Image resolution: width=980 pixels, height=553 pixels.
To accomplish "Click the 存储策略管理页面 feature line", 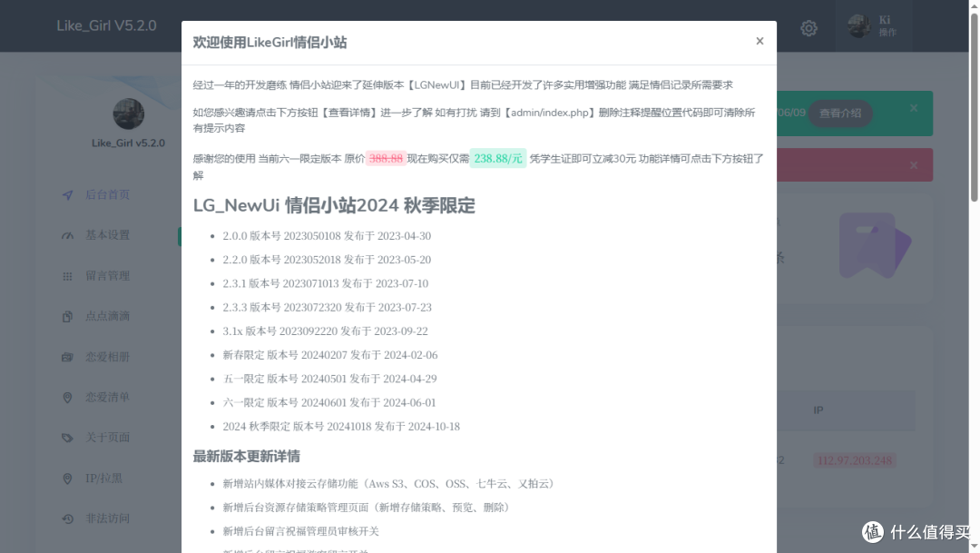I will tap(367, 508).
